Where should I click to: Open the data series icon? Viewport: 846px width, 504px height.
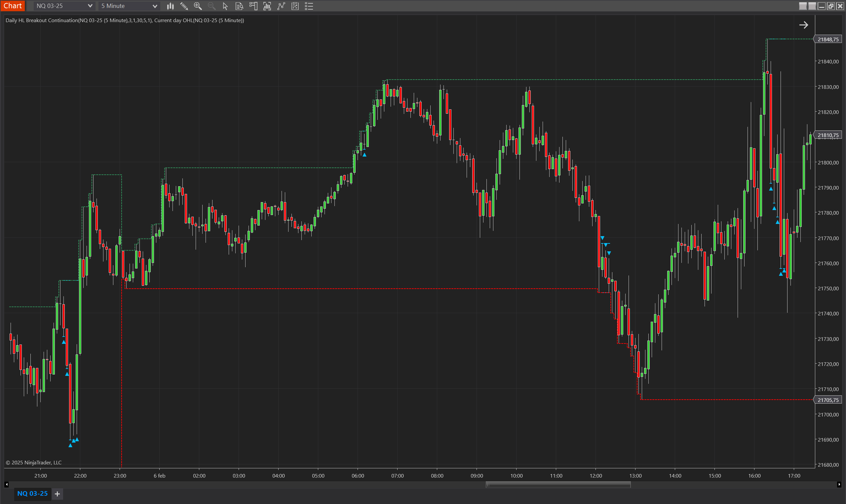pyautogui.click(x=267, y=6)
